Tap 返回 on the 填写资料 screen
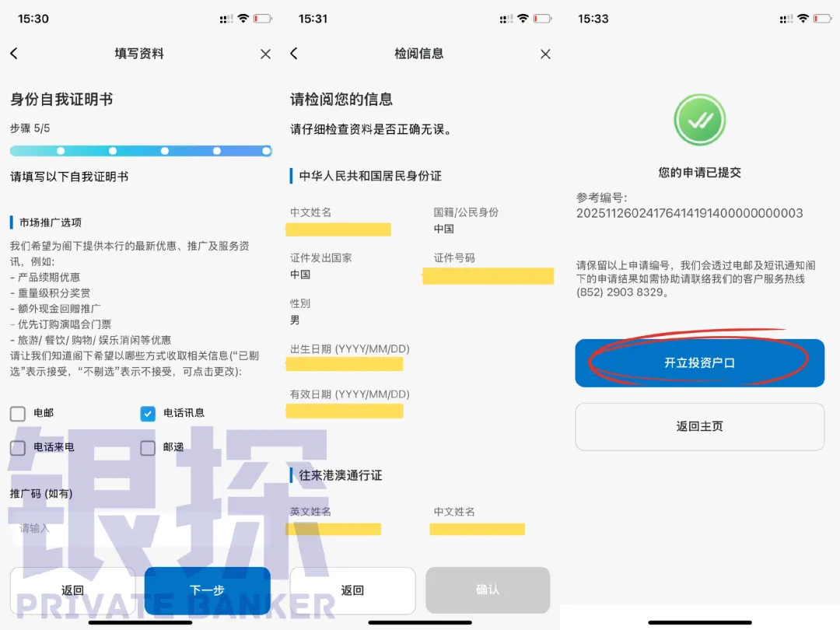Viewport: 840px width, 630px height. (x=72, y=590)
